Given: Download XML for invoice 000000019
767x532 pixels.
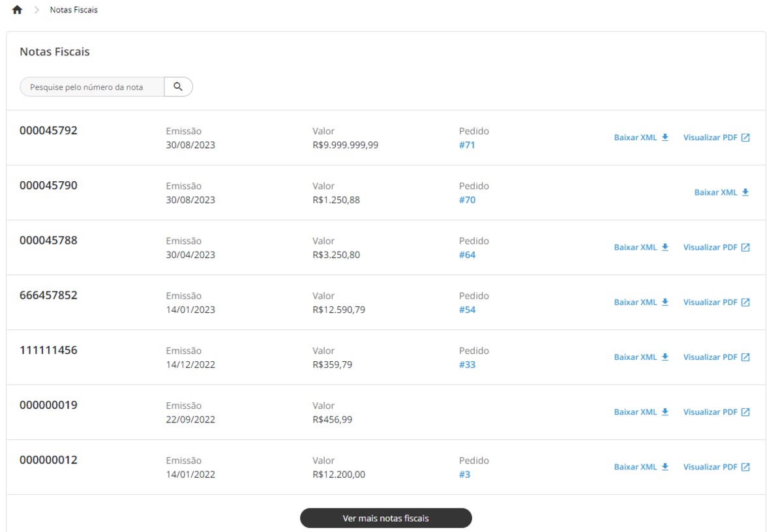Looking at the screenshot, I should coord(641,412).
